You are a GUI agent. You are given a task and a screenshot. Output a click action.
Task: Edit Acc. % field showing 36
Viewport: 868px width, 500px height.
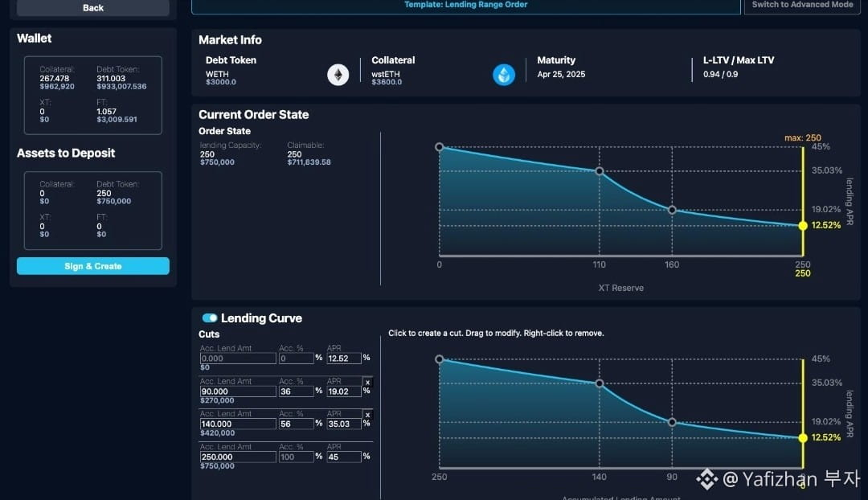point(296,391)
